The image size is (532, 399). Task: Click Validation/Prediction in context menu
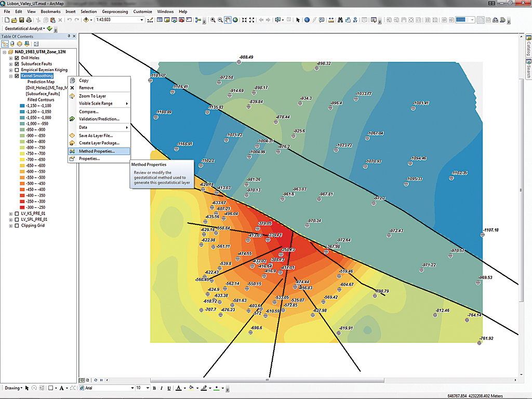(100, 119)
